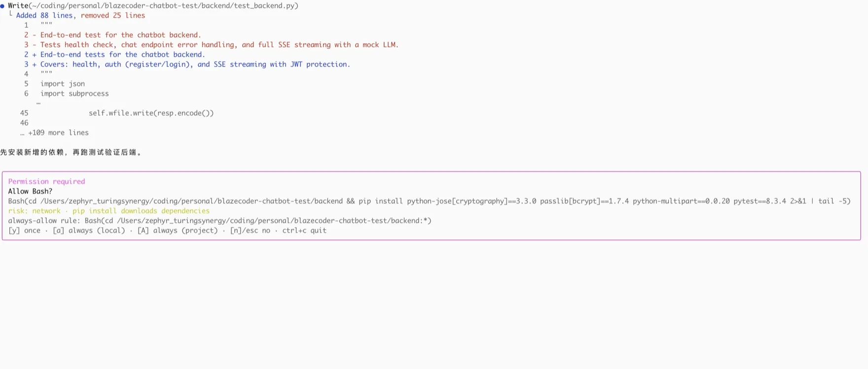Click the test_backend.py file path
Viewport: 868px width, 369px height.
163,6
